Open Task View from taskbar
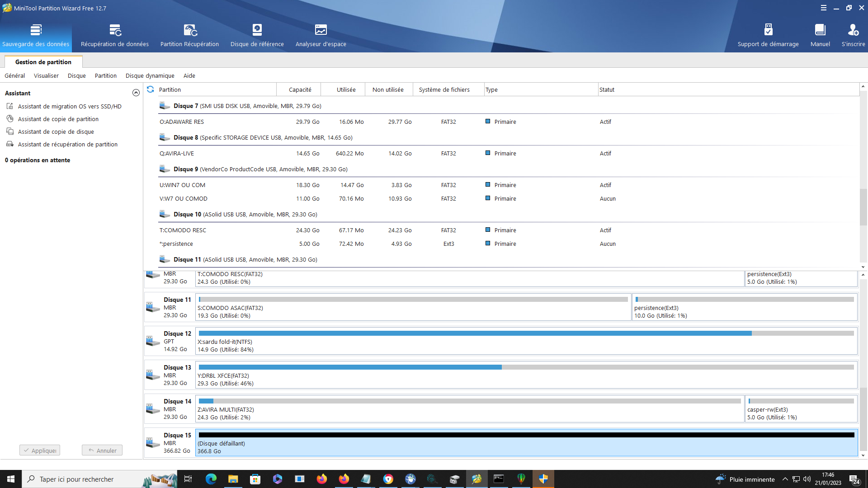 pyautogui.click(x=189, y=479)
